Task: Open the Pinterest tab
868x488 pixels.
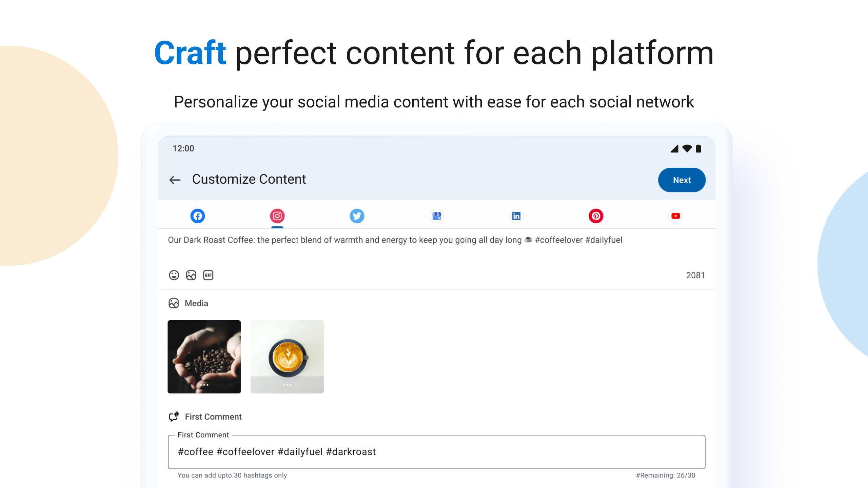Action: click(596, 216)
